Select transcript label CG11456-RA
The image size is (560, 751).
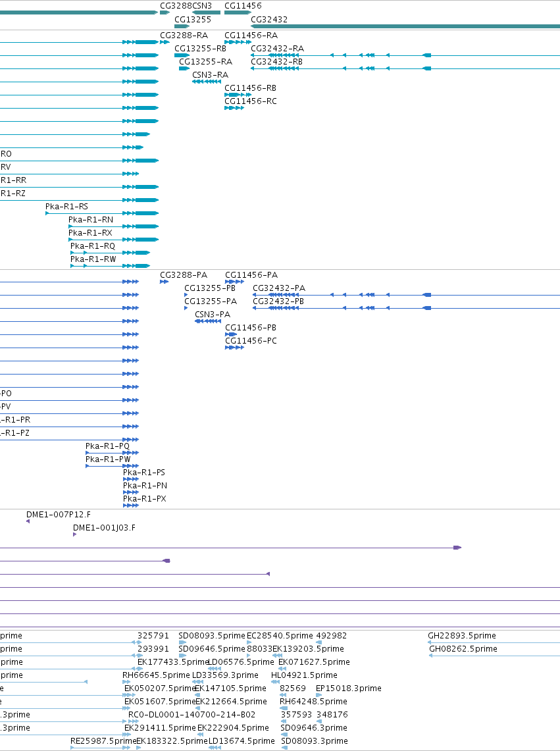point(251,36)
